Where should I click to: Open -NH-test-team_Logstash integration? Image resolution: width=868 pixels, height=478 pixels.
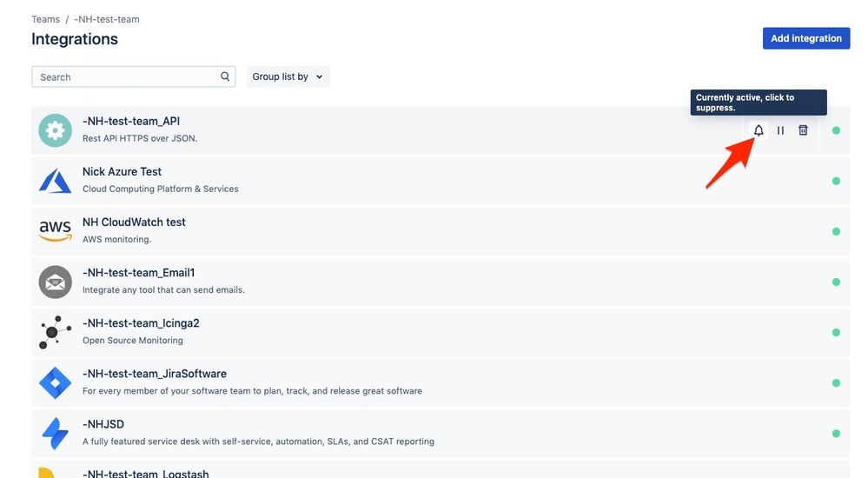[x=146, y=474]
